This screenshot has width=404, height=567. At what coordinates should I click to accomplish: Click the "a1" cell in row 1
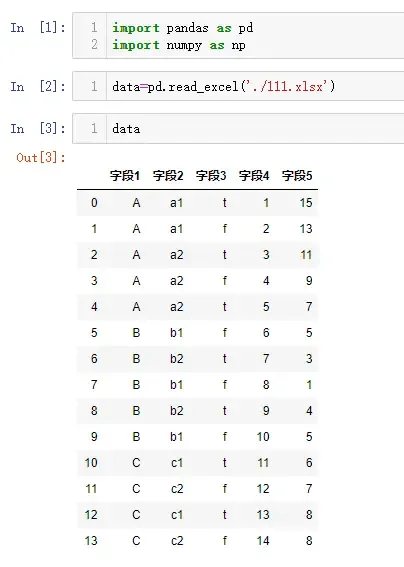177,229
